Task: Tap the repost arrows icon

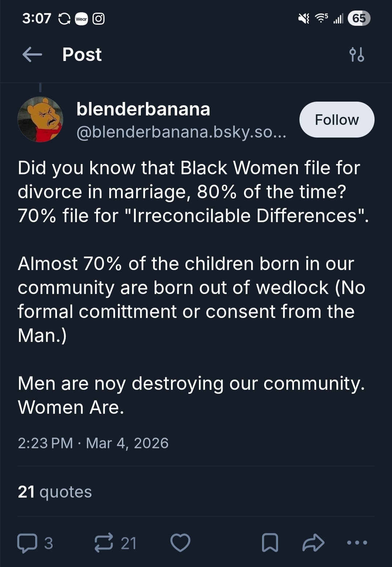Action: [x=104, y=543]
